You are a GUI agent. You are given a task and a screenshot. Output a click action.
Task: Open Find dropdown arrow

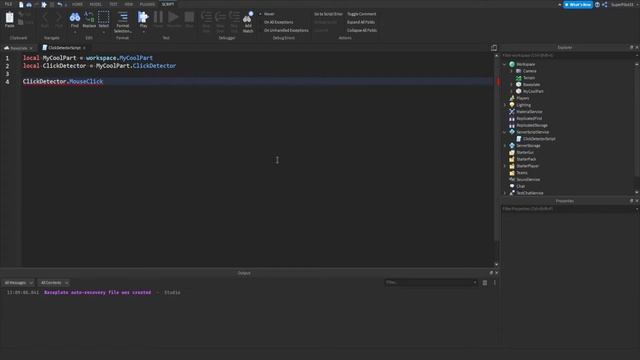(75, 32)
